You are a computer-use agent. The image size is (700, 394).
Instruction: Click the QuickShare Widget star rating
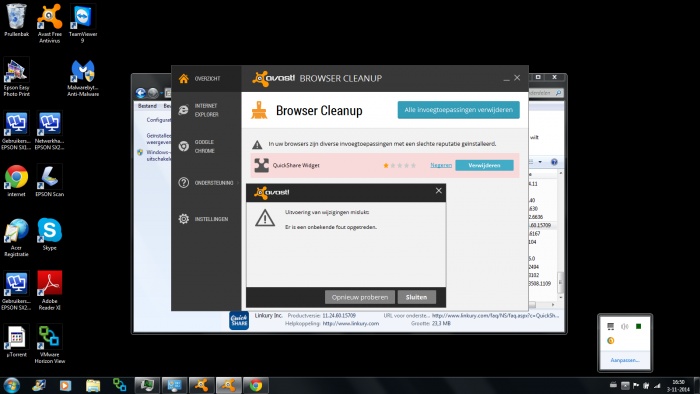pos(400,166)
